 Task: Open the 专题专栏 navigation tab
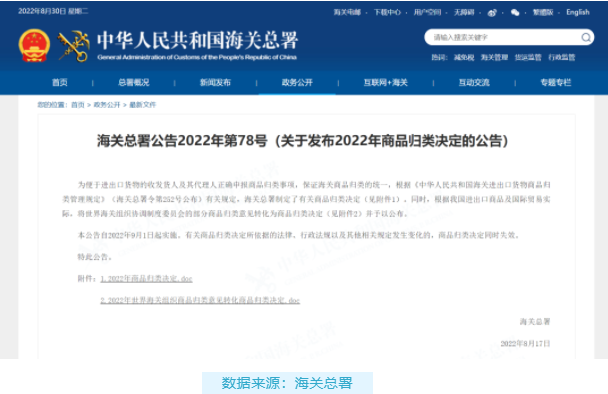tap(556, 82)
